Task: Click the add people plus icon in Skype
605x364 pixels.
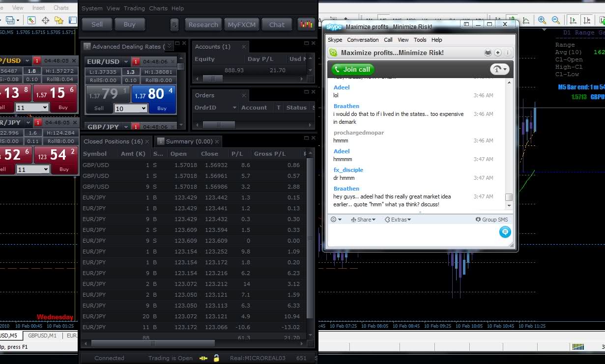Action: click(498, 53)
